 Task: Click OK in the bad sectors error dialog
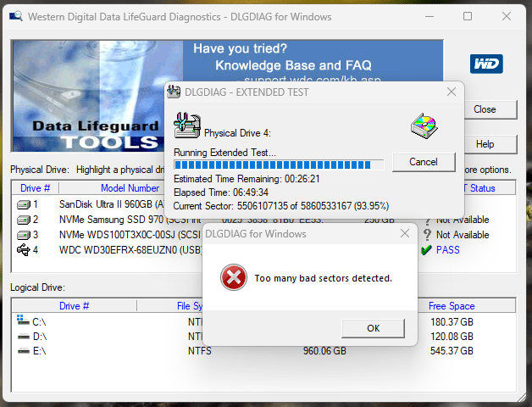coord(373,328)
